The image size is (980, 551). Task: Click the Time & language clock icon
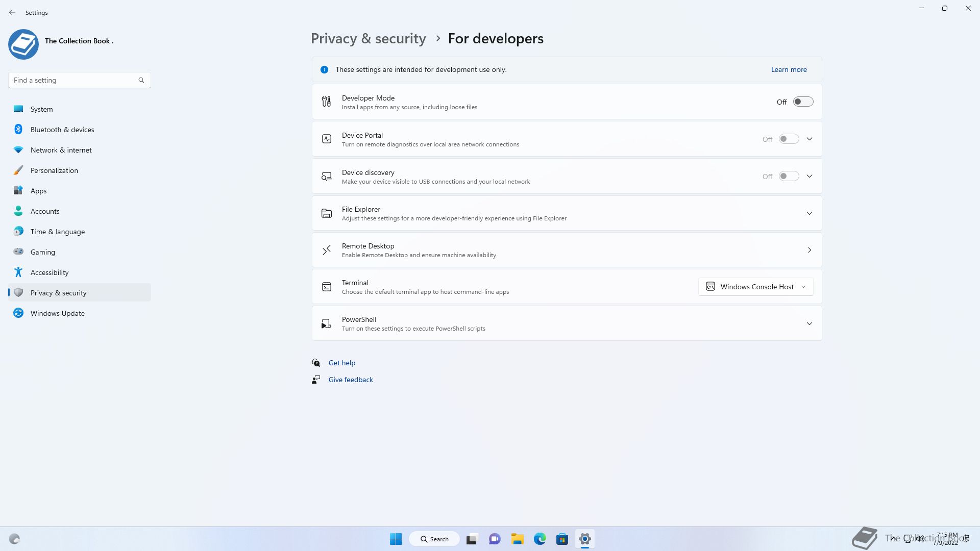[18, 231]
